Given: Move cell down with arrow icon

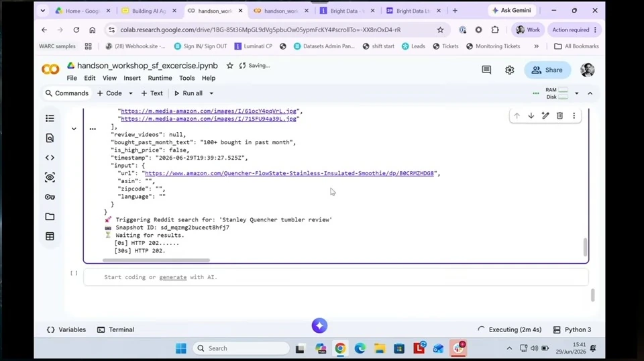Looking at the screenshot, I should coord(531,116).
